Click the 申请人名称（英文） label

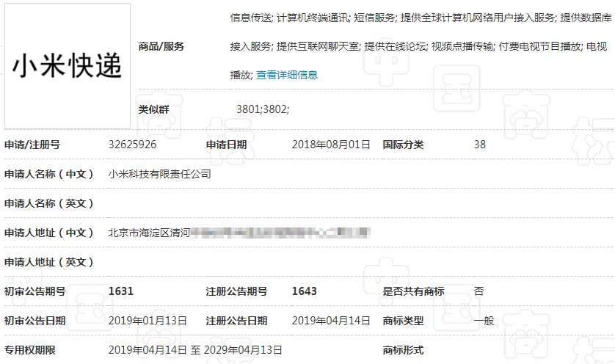tap(49, 203)
